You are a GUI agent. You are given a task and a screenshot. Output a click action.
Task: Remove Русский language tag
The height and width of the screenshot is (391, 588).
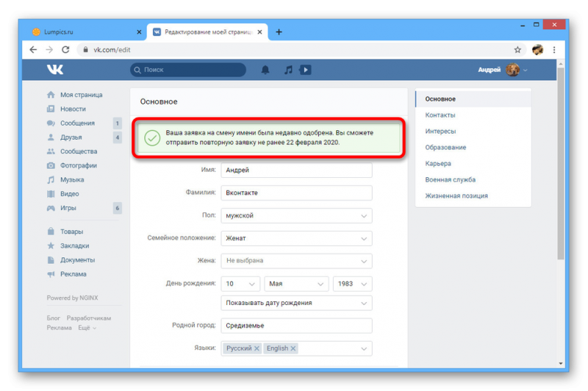[257, 348]
